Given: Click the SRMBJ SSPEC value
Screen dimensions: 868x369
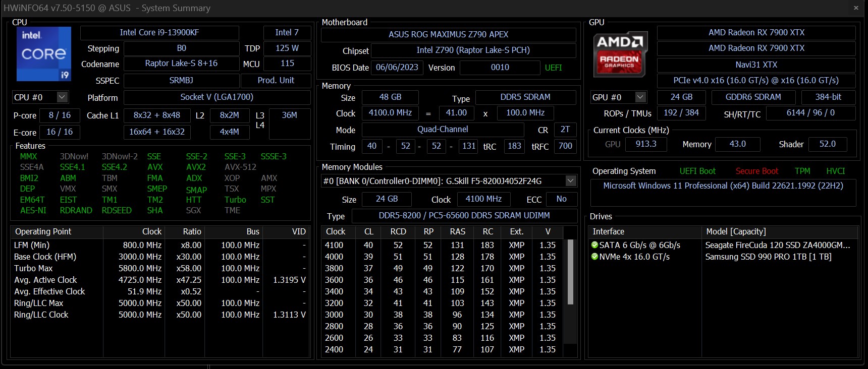Looking at the screenshot, I should 181,81.
